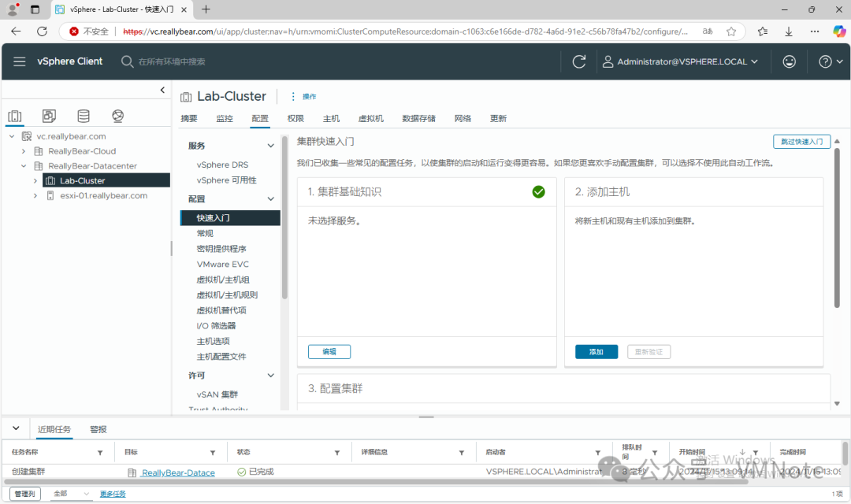Open the Administrator@VSPHERE.LOCAL user dropdown
The width and height of the screenshot is (851, 504).
click(x=680, y=62)
